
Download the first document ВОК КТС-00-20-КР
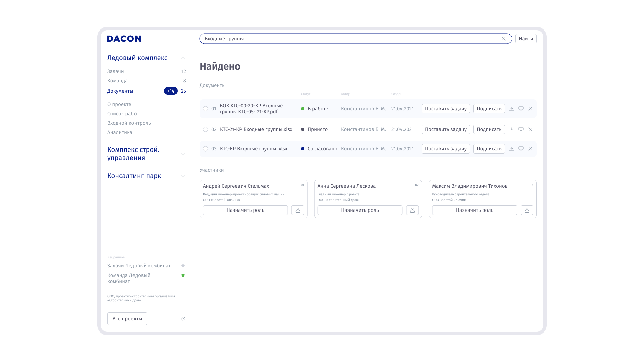click(x=511, y=109)
